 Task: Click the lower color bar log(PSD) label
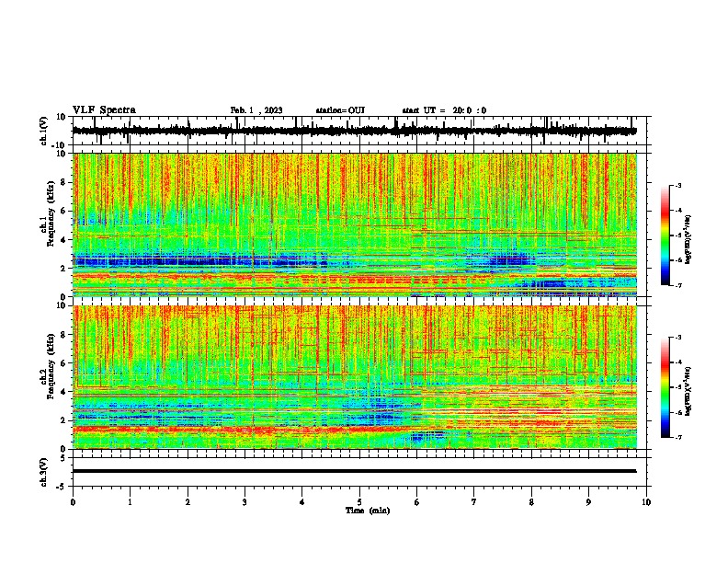coord(688,391)
